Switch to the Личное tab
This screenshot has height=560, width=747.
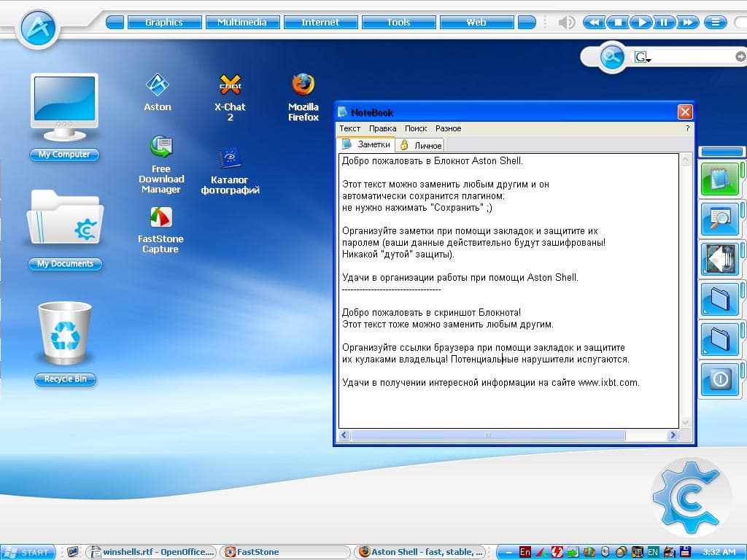pos(420,145)
